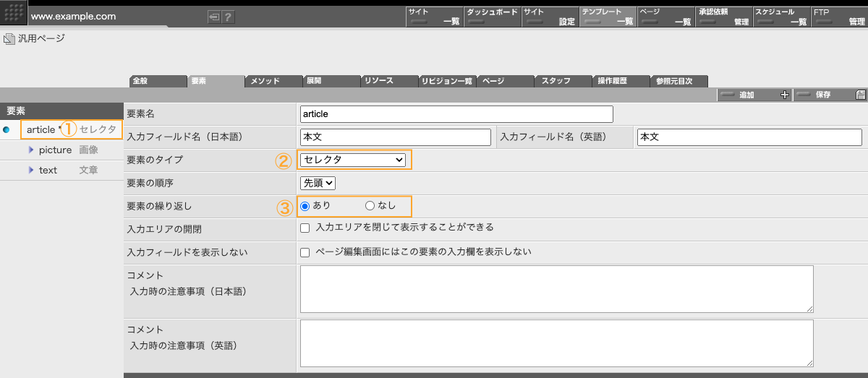The width and height of the screenshot is (868, 378).
Task: Switch to the 要素 tab
Action: pyautogui.click(x=216, y=81)
